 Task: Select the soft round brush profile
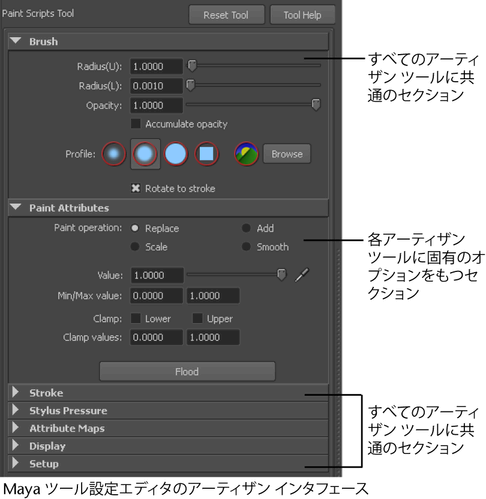point(145,154)
